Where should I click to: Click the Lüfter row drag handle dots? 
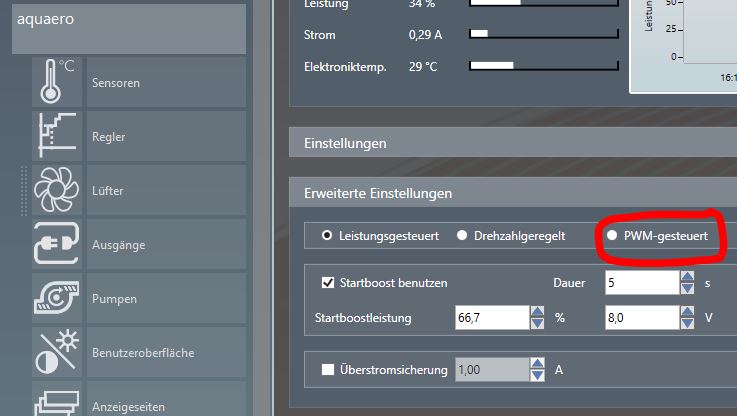coord(24,190)
